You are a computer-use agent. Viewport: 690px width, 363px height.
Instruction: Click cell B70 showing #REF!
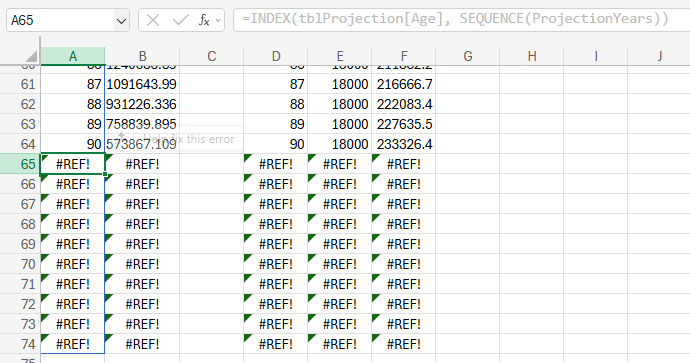tap(142, 264)
